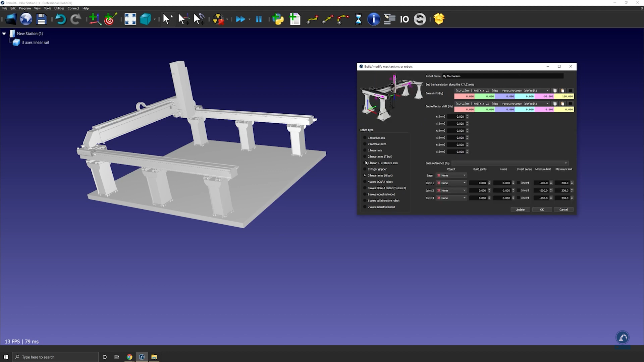The height and width of the screenshot is (362, 644).
Task: Click the Check collisions radiation icon
Action: click(218, 19)
